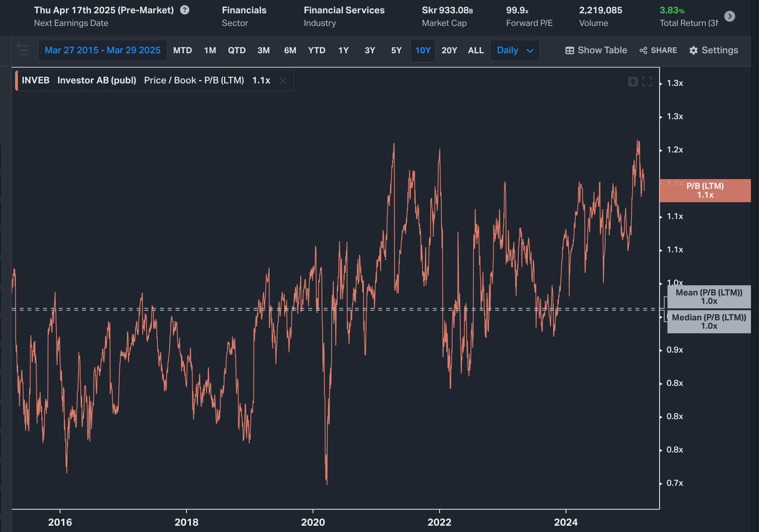
Task: Click the INVEB series color swatch
Action: pyautogui.click(x=17, y=81)
